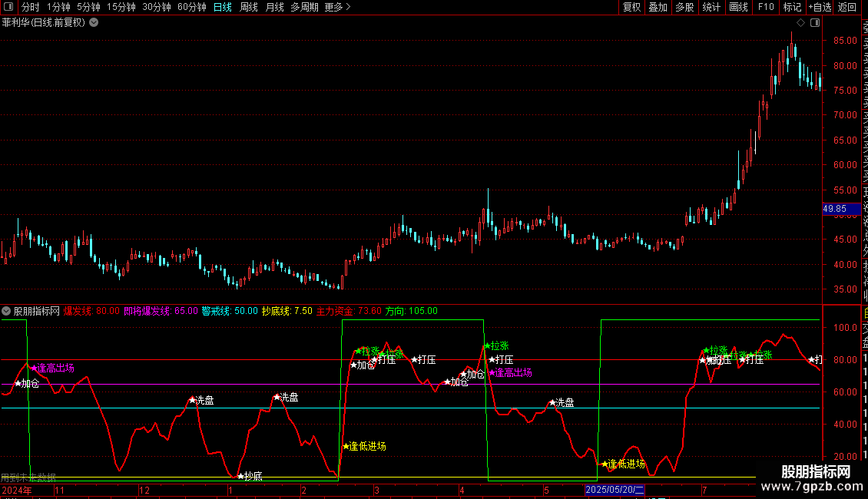Click the 85.00 price axis label

click(x=845, y=41)
